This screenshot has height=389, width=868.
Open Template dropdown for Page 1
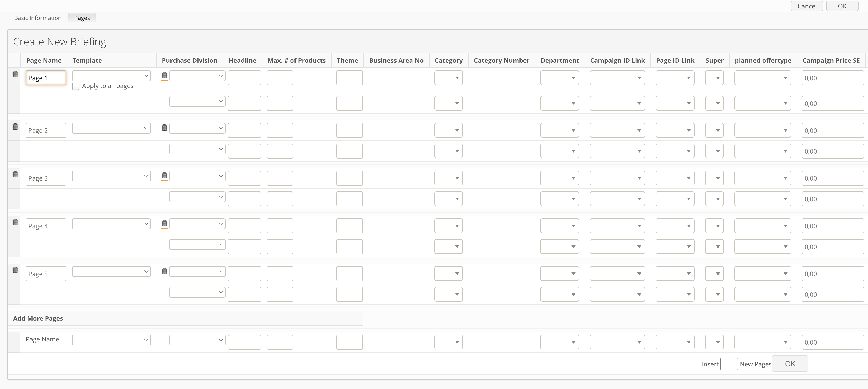[x=111, y=76]
